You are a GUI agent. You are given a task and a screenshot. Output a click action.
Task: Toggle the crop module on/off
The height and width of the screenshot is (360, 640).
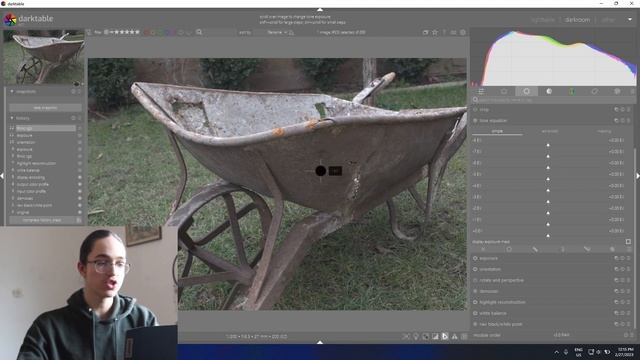(475, 110)
